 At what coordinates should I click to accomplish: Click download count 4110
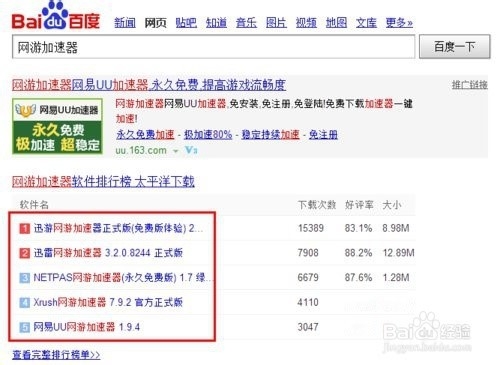(x=308, y=302)
